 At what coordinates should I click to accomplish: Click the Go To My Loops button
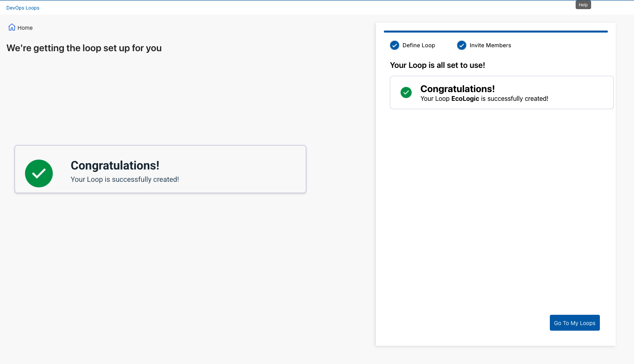pos(574,323)
